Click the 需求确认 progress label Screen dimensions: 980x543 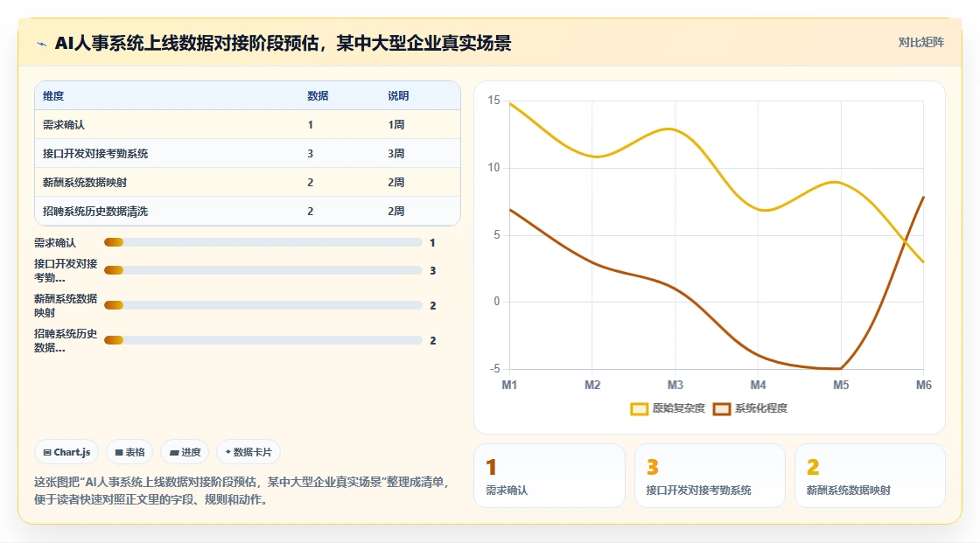(x=55, y=242)
